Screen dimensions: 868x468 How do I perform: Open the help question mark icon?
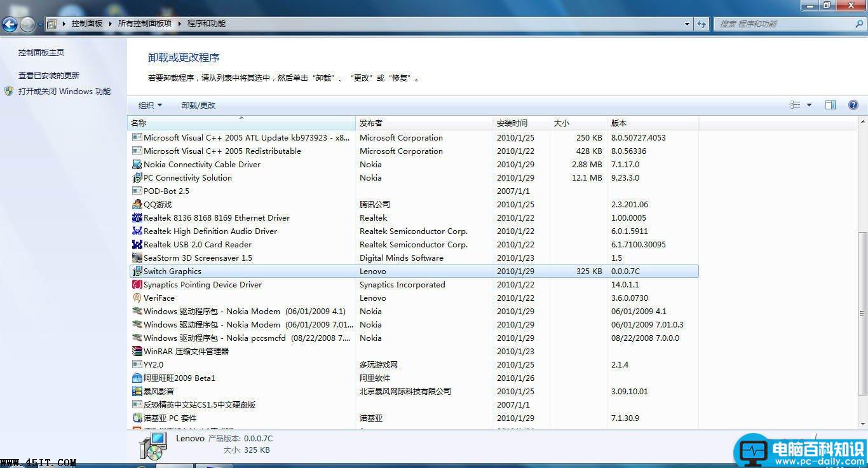(853, 105)
